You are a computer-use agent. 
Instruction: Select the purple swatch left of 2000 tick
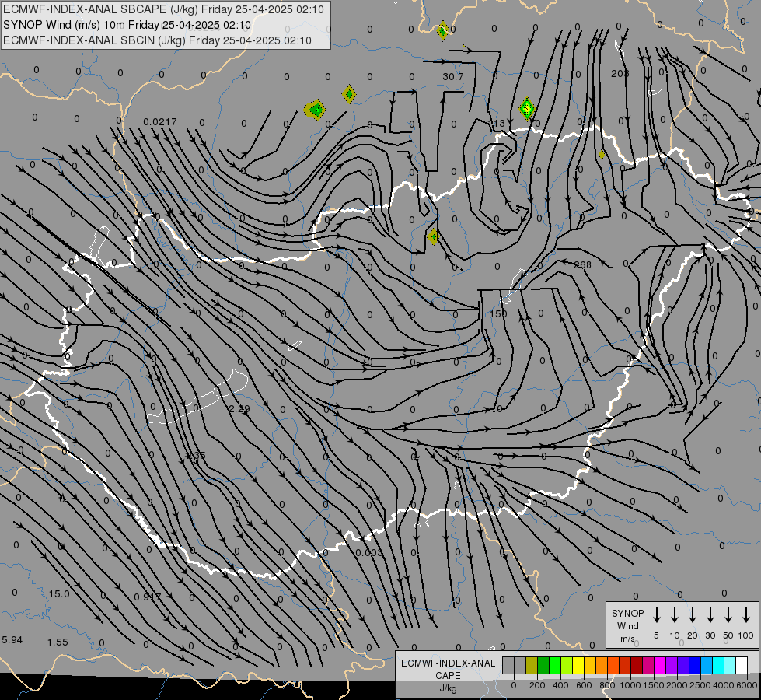(x=671, y=665)
